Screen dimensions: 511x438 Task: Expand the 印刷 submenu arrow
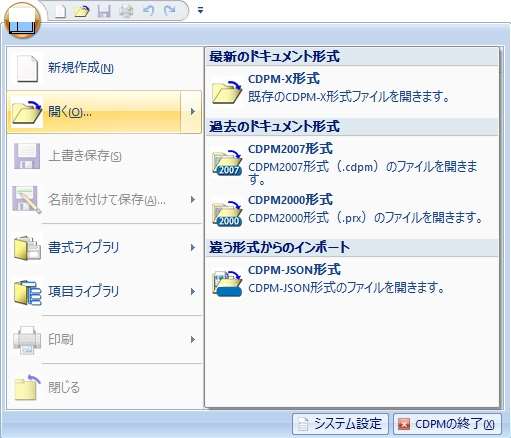pos(192,340)
